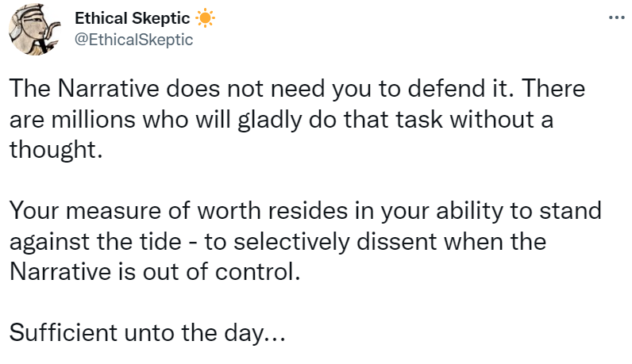Open the @EthicalSkeptic handle link

133,39
